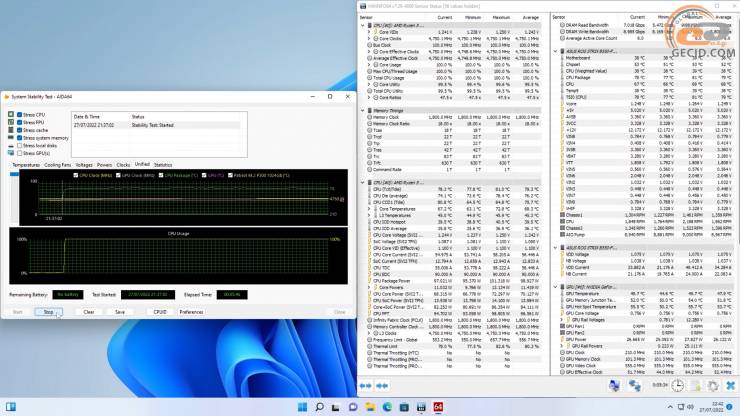Viewport: 740px width, 416px height.
Task: Expand Core Ratios row in HWiNFO
Action: point(369,97)
